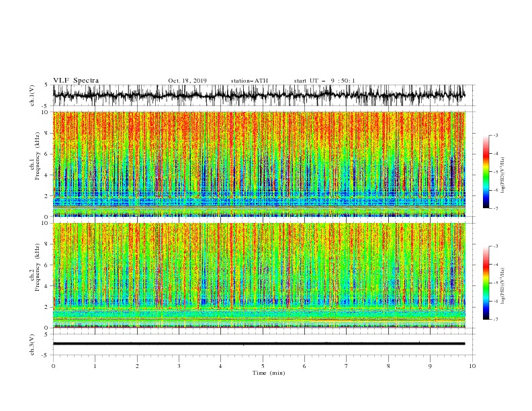The height and width of the screenshot is (411, 532).
Task: Click time axis tick label "6"
Action: point(304,366)
